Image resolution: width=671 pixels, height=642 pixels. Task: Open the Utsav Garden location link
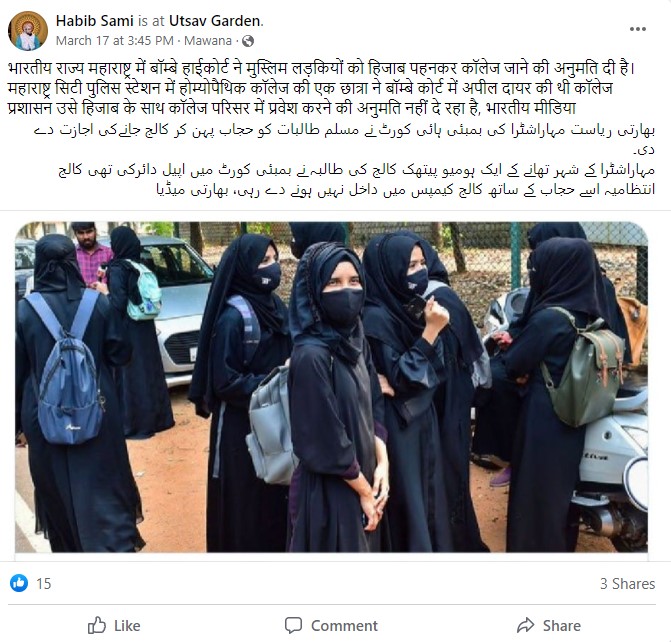214,21
